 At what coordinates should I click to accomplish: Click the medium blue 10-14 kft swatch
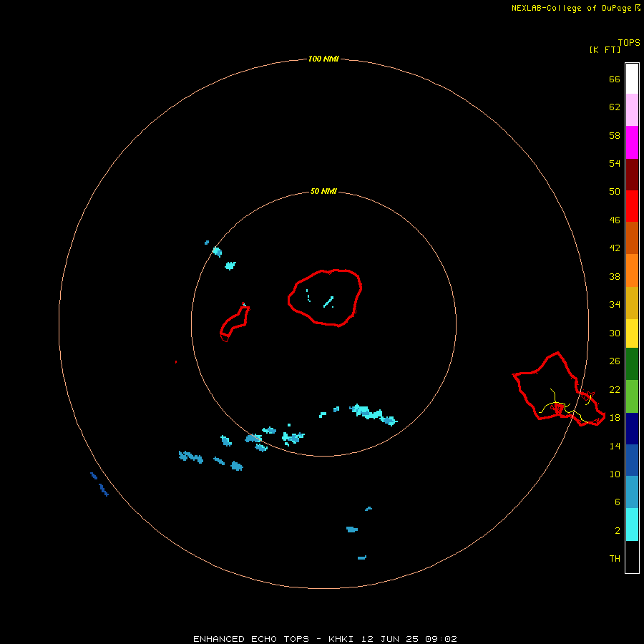tap(632, 460)
